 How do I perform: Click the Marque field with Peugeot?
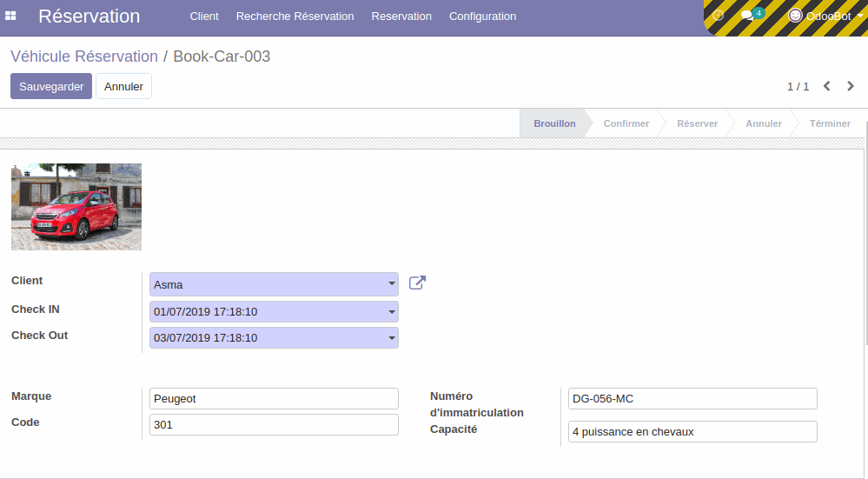pos(274,399)
